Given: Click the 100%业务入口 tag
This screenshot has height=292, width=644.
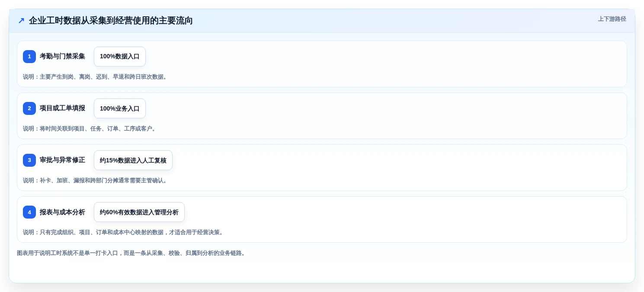Looking at the screenshot, I should coord(120,108).
